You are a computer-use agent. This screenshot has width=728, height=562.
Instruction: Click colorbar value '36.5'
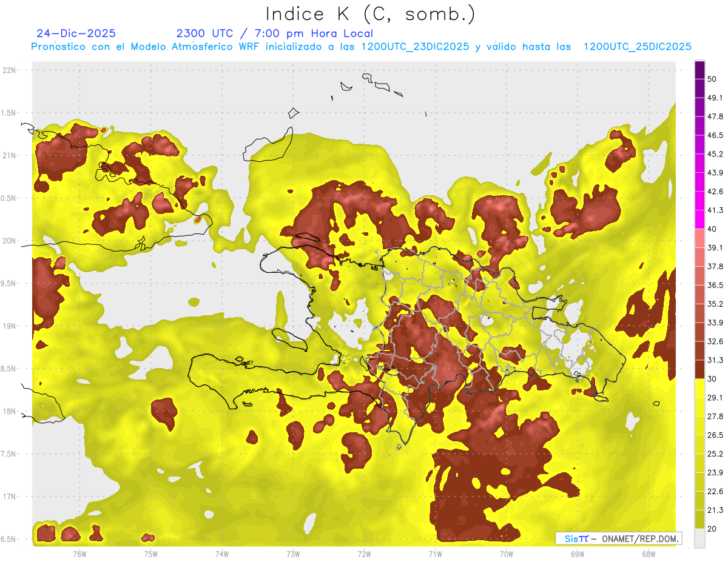point(715,285)
